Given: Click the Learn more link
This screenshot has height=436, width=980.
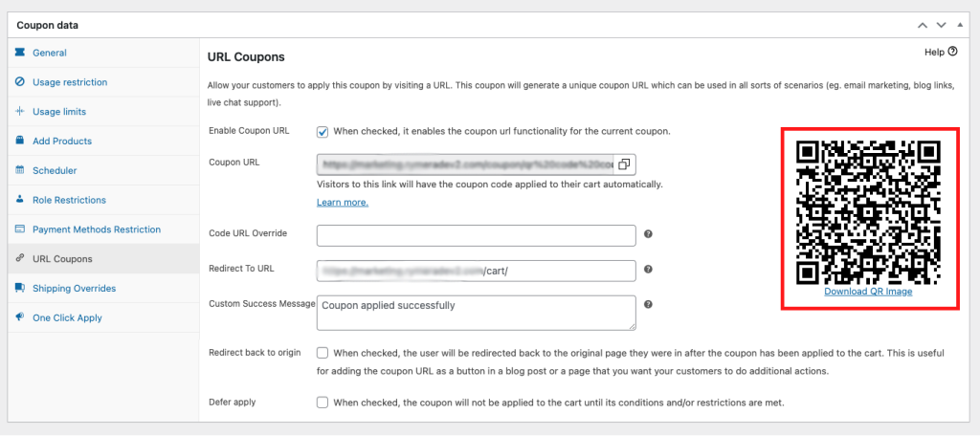Looking at the screenshot, I should 343,203.
